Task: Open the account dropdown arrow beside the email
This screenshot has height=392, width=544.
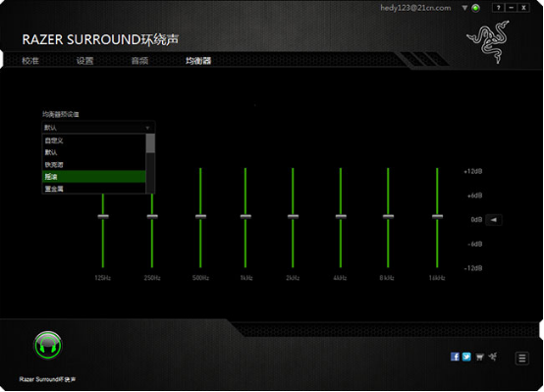Action: pyautogui.click(x=464, y=8)
